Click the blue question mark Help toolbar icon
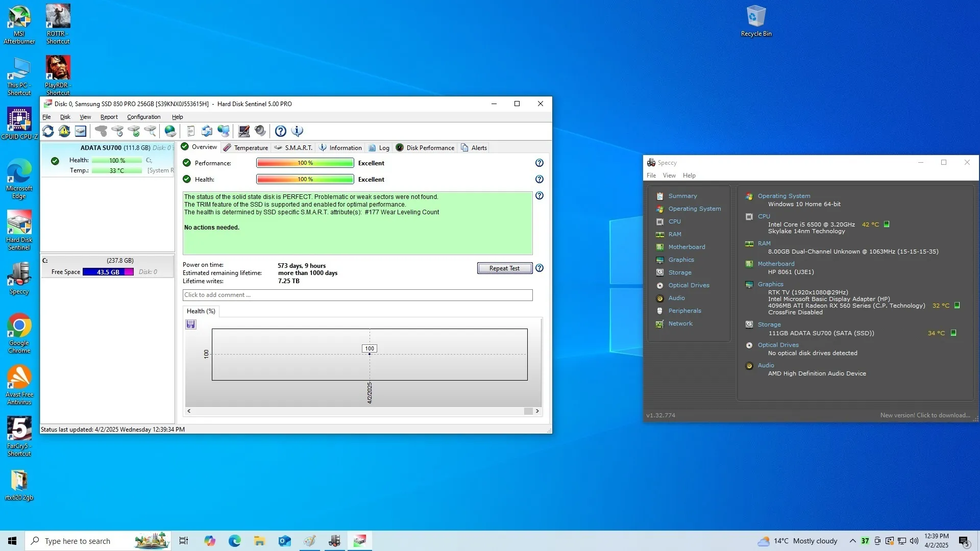This screenshot has width=980, height=551. (x=281, y=131)
